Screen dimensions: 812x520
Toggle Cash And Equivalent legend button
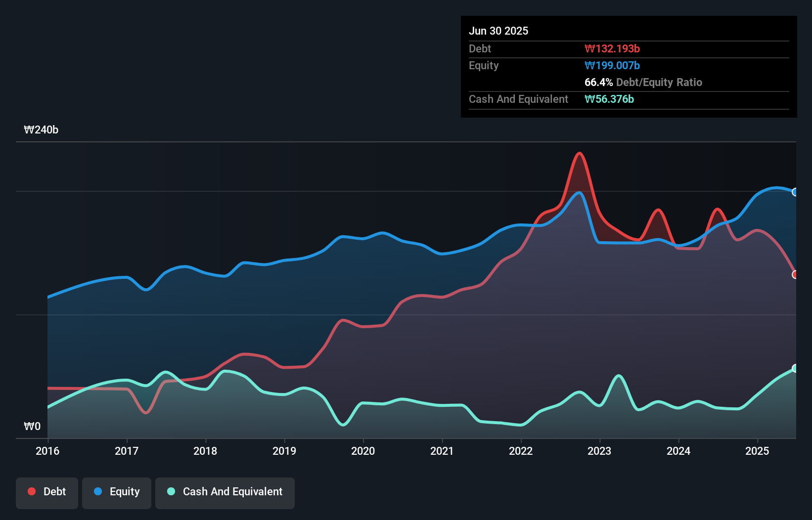pos(225,492)
